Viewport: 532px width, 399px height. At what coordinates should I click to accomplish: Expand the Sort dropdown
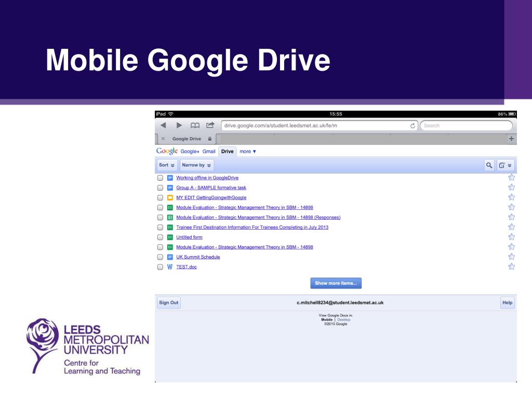pos(167,165)
